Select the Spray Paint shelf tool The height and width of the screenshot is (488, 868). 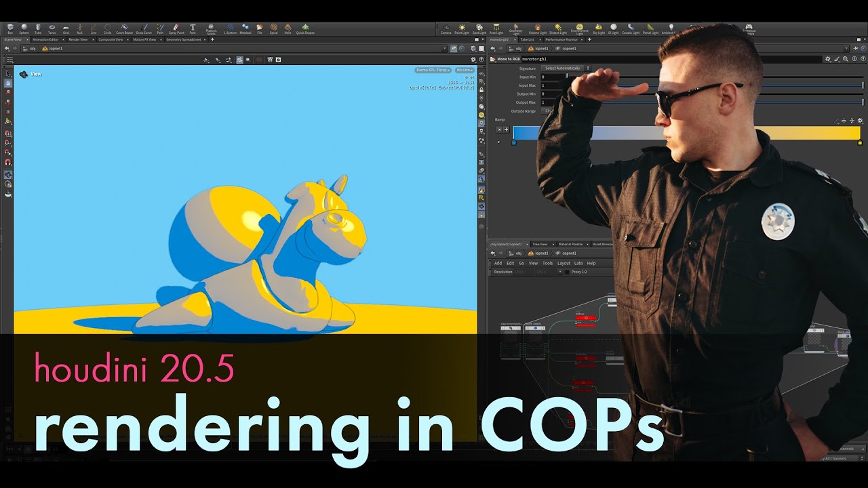point(176,28)
